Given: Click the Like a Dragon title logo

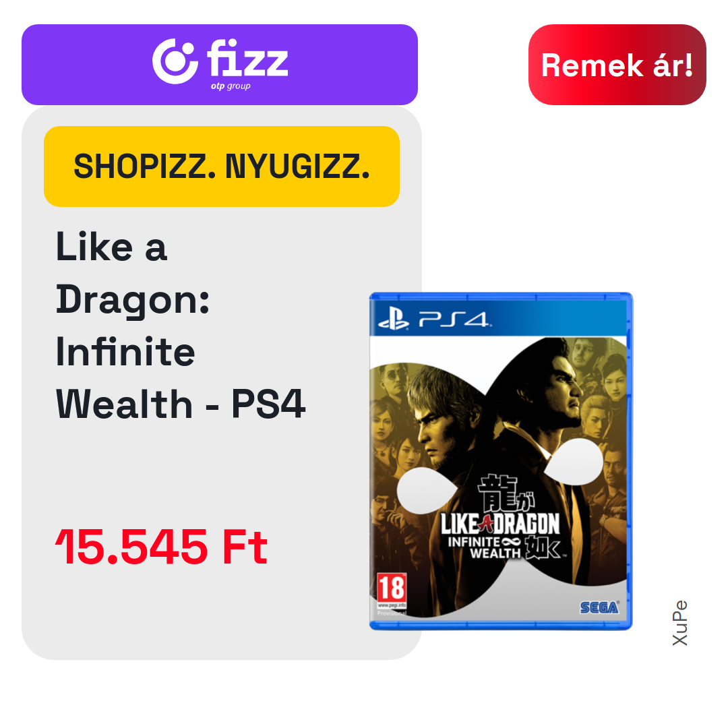Looking at the screenshot, I should [x=500, y=524].
